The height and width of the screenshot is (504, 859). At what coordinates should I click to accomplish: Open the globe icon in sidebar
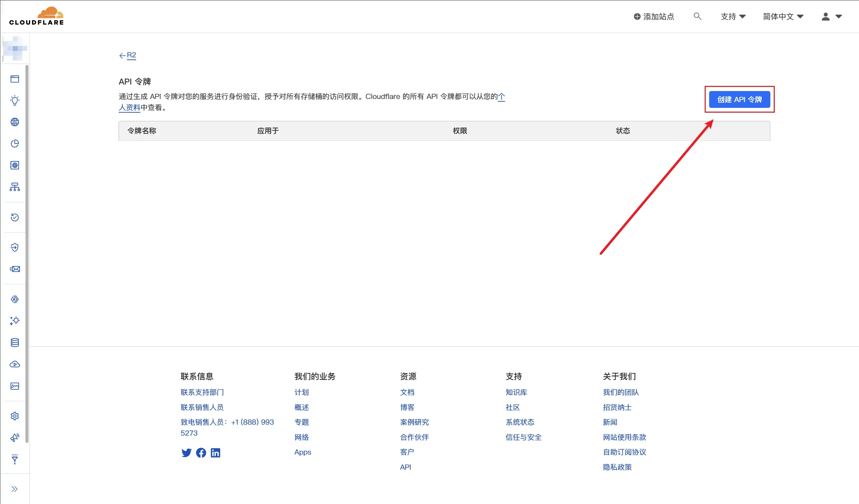tap(15, 122)
